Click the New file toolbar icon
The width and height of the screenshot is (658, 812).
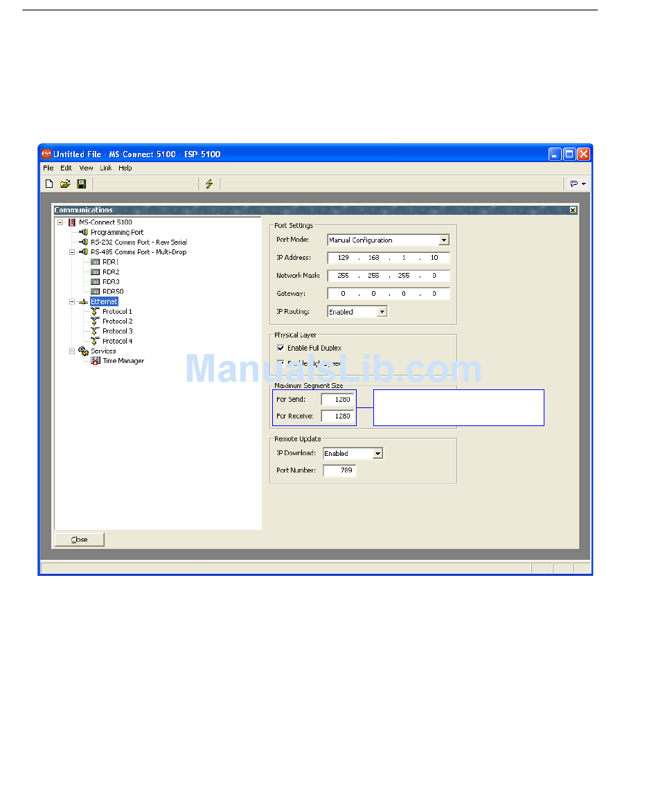(x=49, y=184)
